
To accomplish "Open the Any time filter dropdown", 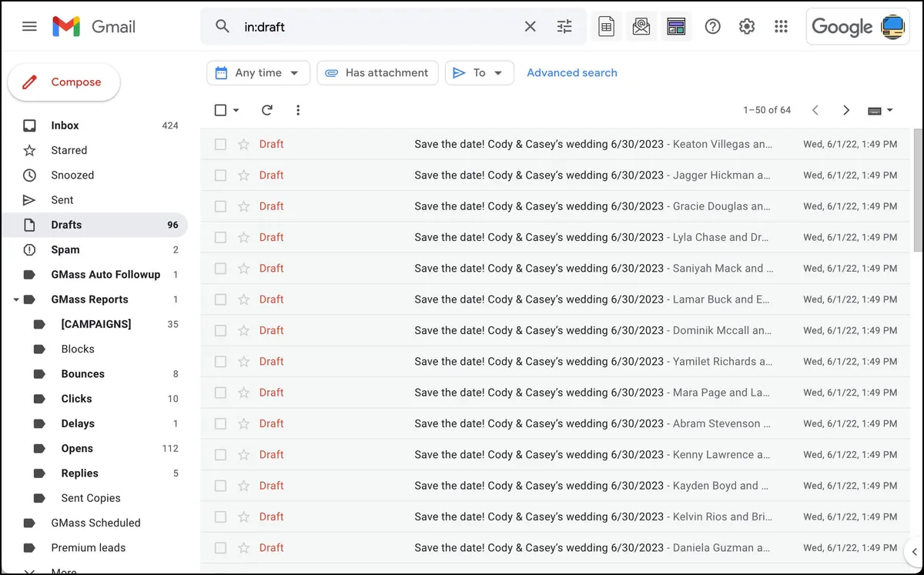I will point(258,73).
